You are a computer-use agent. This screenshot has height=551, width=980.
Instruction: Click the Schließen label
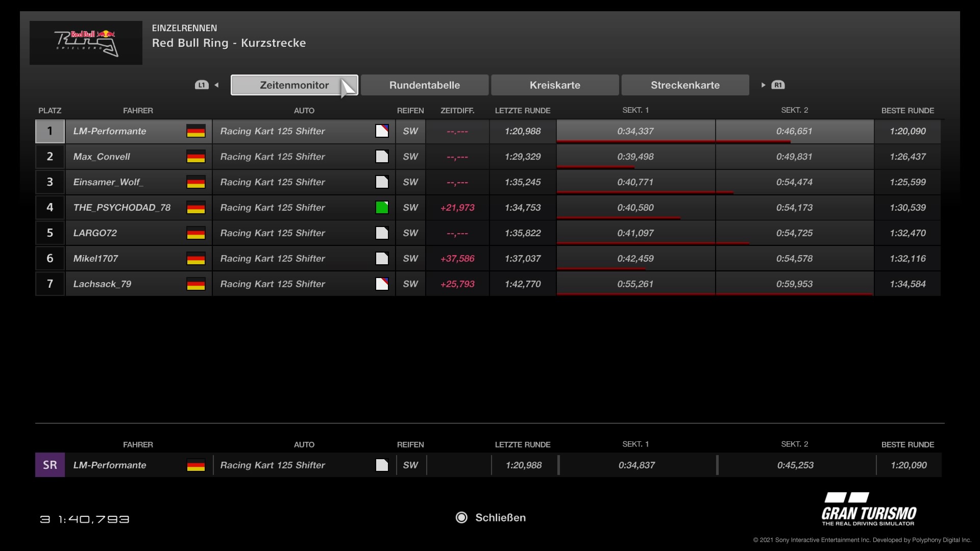click(x=500, y=518)
